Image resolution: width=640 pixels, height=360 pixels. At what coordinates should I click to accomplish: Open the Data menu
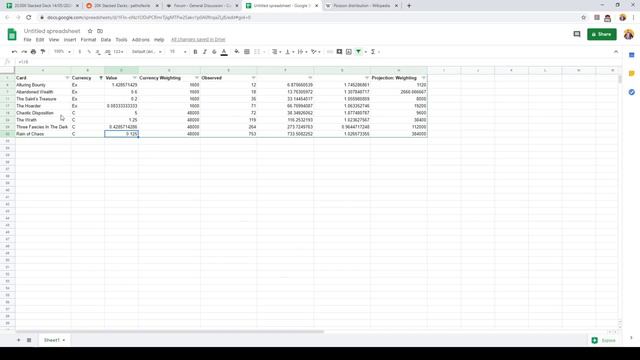106,40
